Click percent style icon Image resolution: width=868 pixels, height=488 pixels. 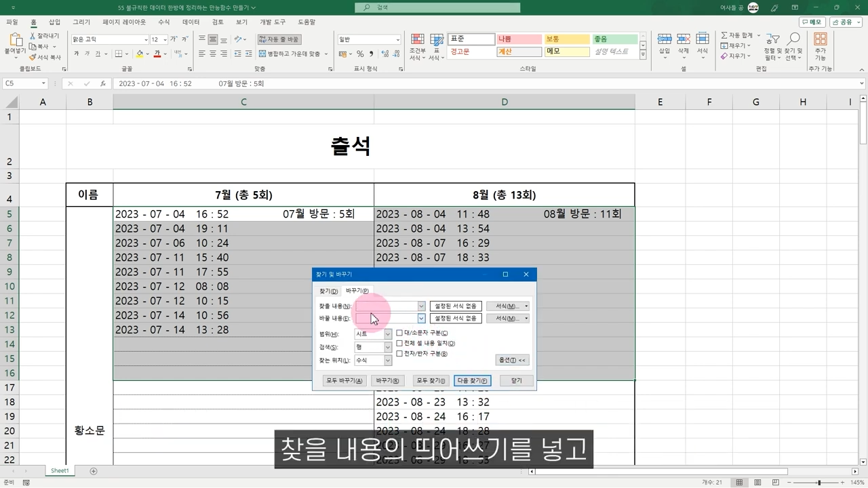click(x=360, y=54)
